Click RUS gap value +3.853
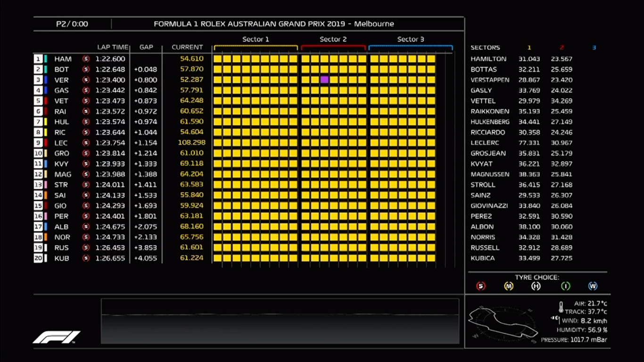This screenshot has height=362, width=644. pyautogui.click(x=146, y=247)
